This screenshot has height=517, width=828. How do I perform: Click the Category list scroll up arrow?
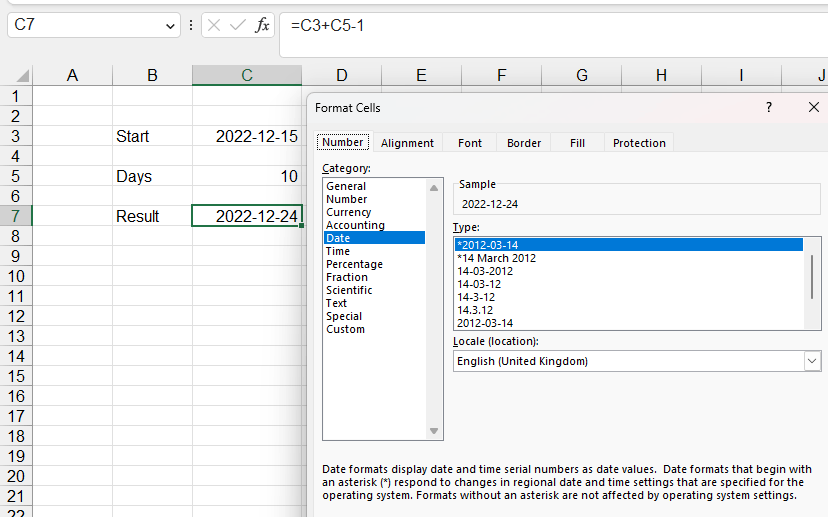[x=434, y=188]
